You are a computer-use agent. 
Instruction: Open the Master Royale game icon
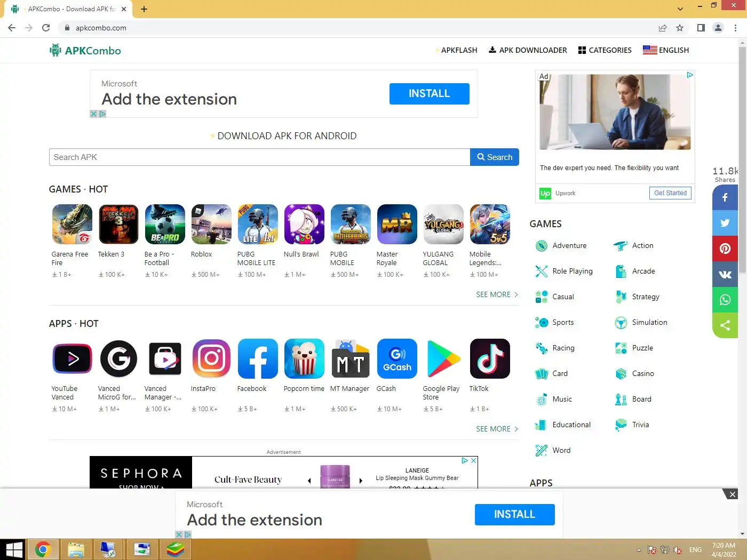point(397,225)
